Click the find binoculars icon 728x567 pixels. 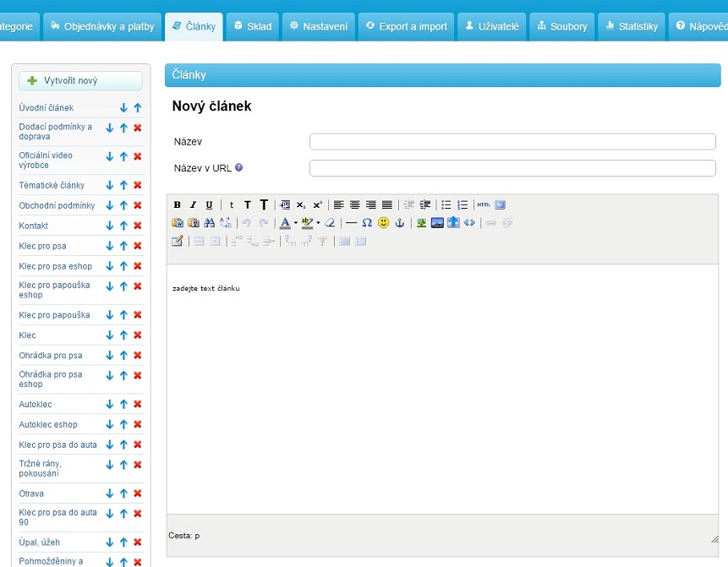tap(209, 223)
